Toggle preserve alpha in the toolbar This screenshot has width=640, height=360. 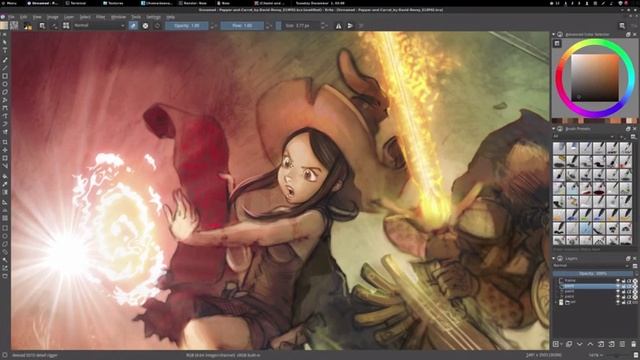146,26
